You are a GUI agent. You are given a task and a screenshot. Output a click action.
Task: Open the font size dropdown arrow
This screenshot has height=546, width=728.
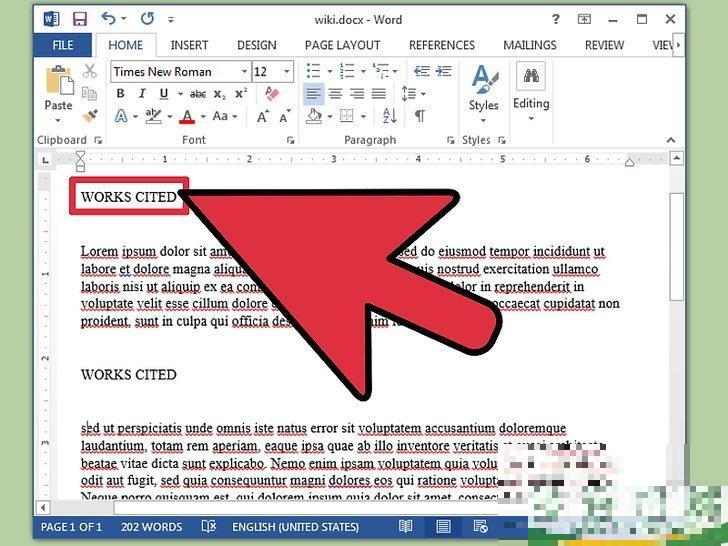tap(286, 72)
